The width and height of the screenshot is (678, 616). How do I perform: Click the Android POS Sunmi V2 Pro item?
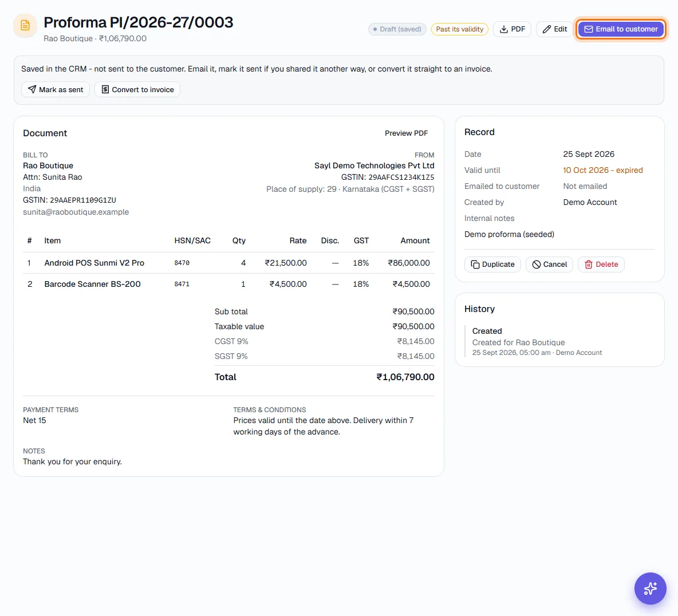tap(94, 263)
